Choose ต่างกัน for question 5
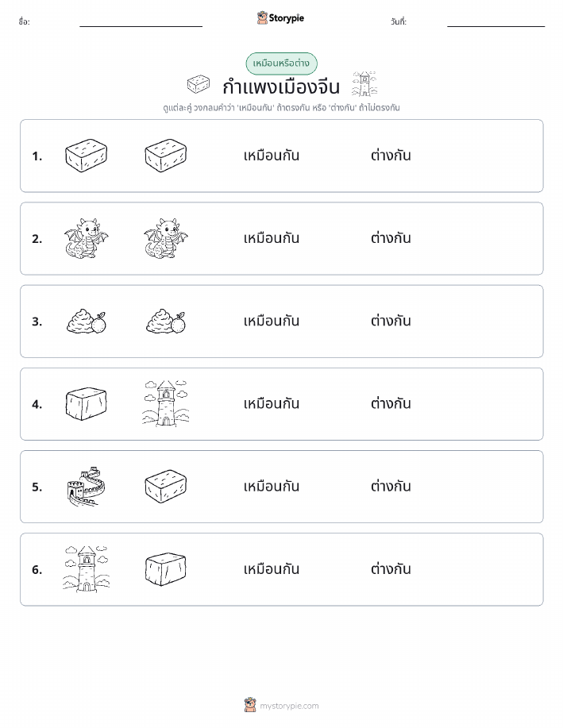The width and height of the screenshot is (563, 728). click(391, 486)
